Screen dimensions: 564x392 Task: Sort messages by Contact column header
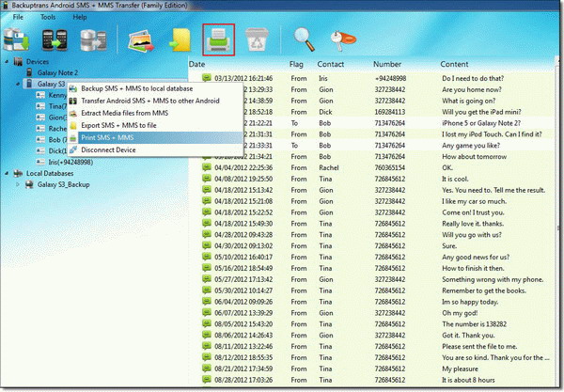(x=331, y=64)
